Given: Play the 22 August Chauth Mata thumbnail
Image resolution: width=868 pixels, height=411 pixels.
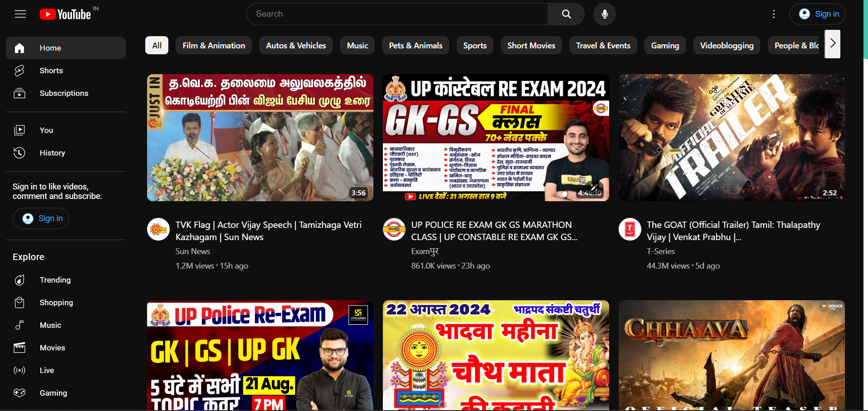Looking at the screenshot, I should (496, 355).
